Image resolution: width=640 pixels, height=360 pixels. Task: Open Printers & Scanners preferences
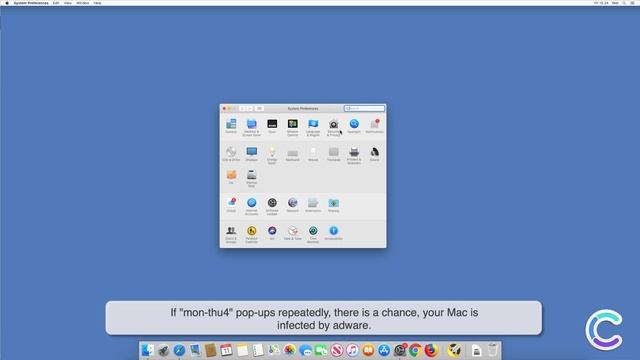click(354, 155)
